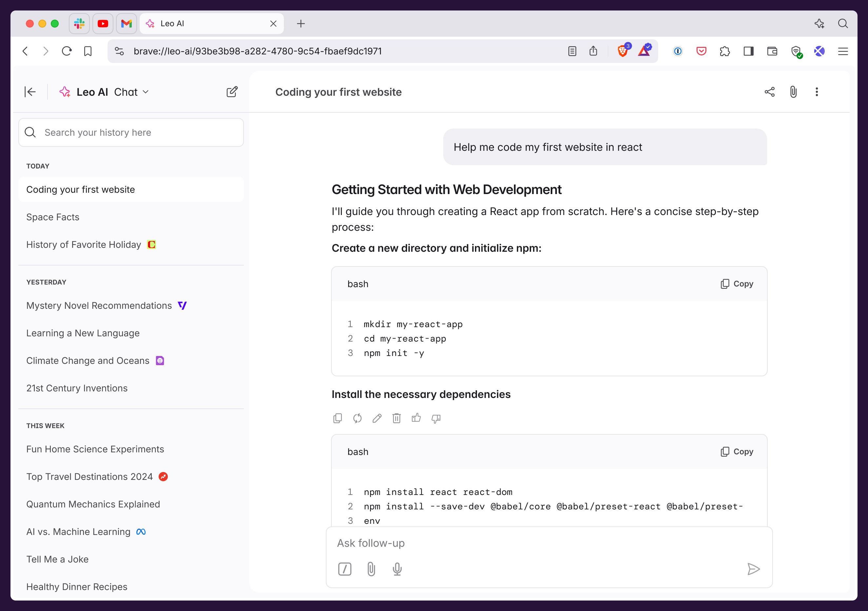This screenshot has width=868, height=611.
Task: Click the thumbs down icon on the response
Action: coord(436,418)
